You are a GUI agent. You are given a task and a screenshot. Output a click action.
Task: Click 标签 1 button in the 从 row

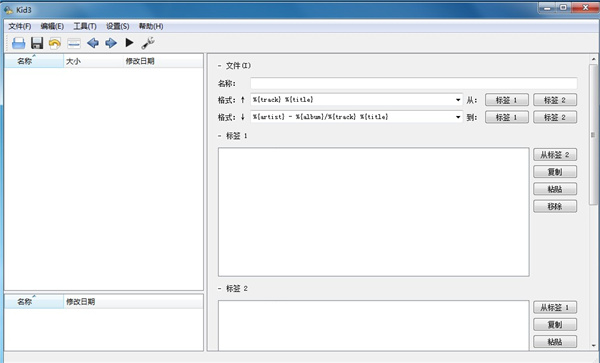[x=507, y=100]
